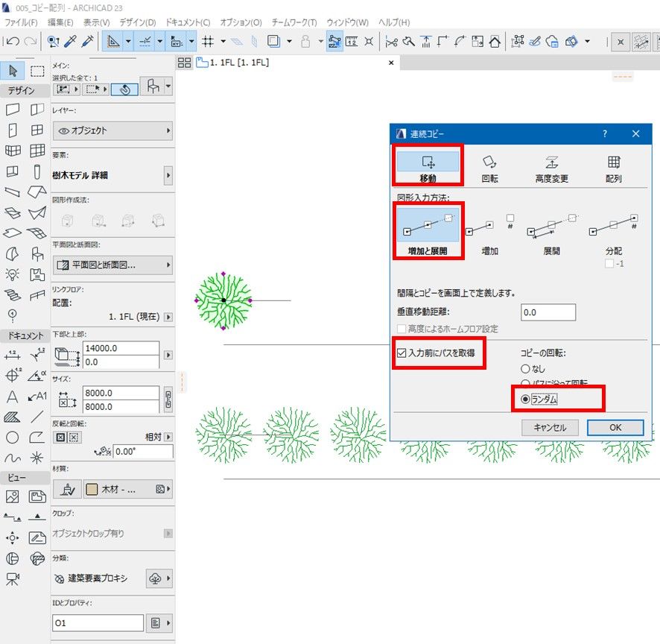660x644 pixels.
Task: Choose the 配列 matrix copy mode
Action: click(613, 168)
